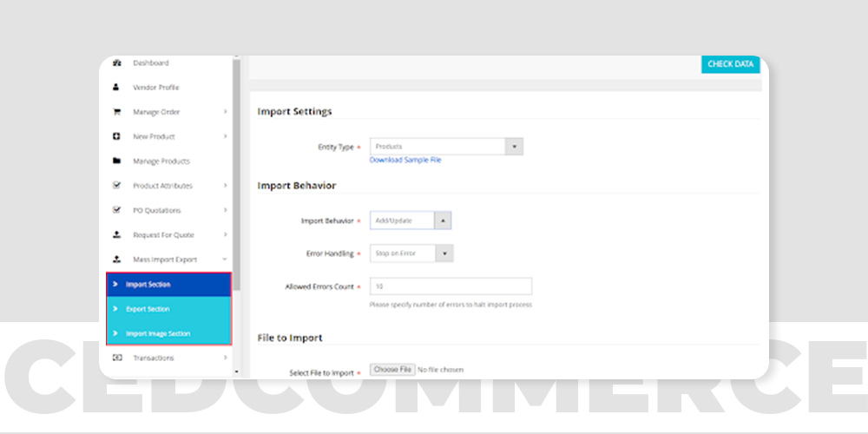Collapse the Mass Import Export chevron
The height and width of the screenshot is (434, 868).
tap(225, 259)
